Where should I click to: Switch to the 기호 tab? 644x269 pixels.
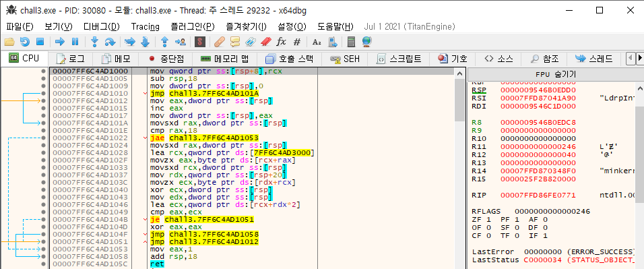pyautogui.click(x=453, y=59)
